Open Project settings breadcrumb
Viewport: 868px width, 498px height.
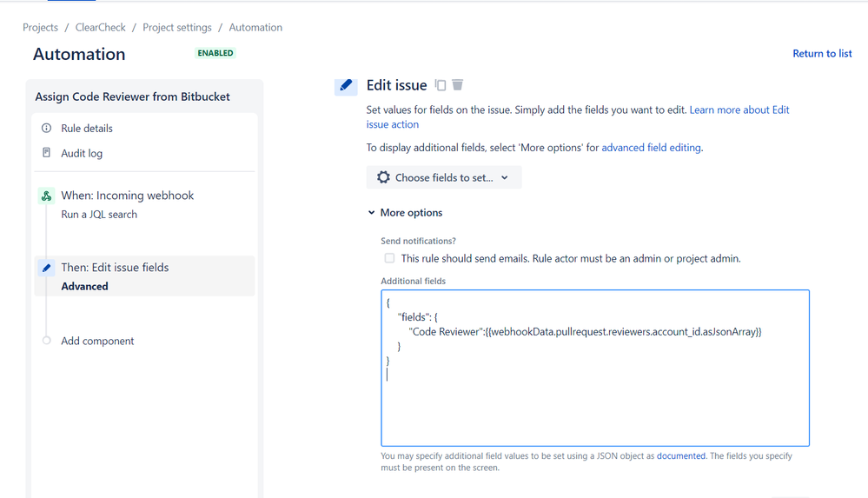point(177,27)
